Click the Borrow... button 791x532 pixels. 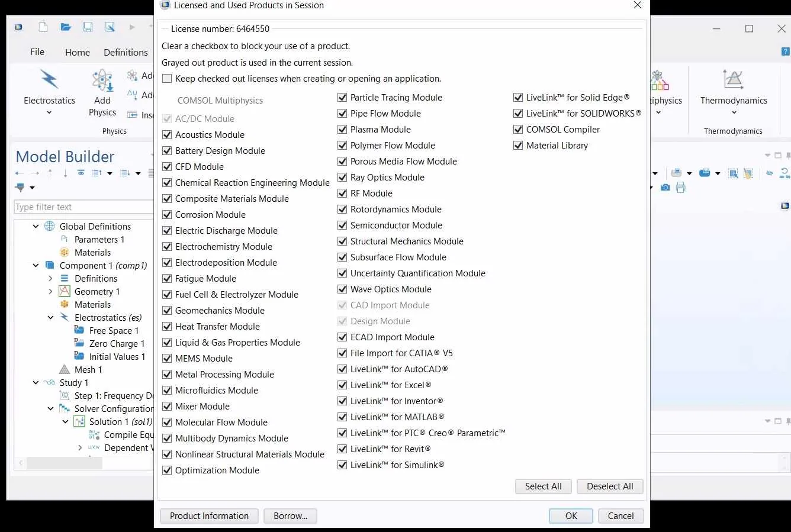(x=290, y=516)
